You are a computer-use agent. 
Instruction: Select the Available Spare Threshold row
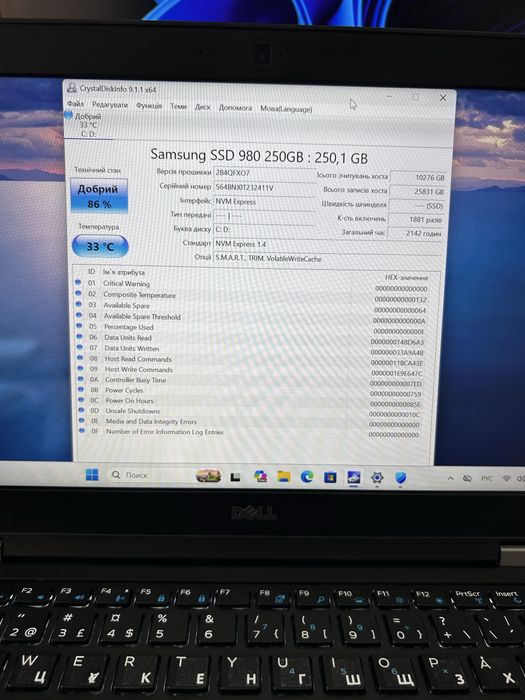254,317
